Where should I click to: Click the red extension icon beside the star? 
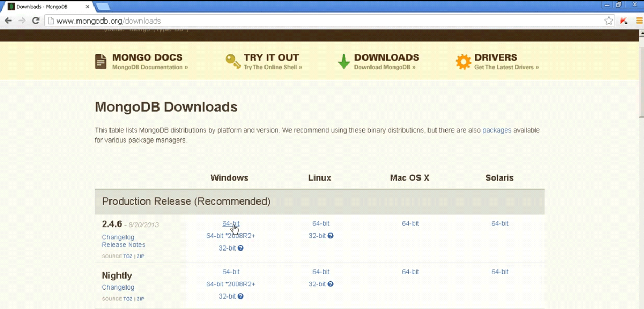point(624,21)
